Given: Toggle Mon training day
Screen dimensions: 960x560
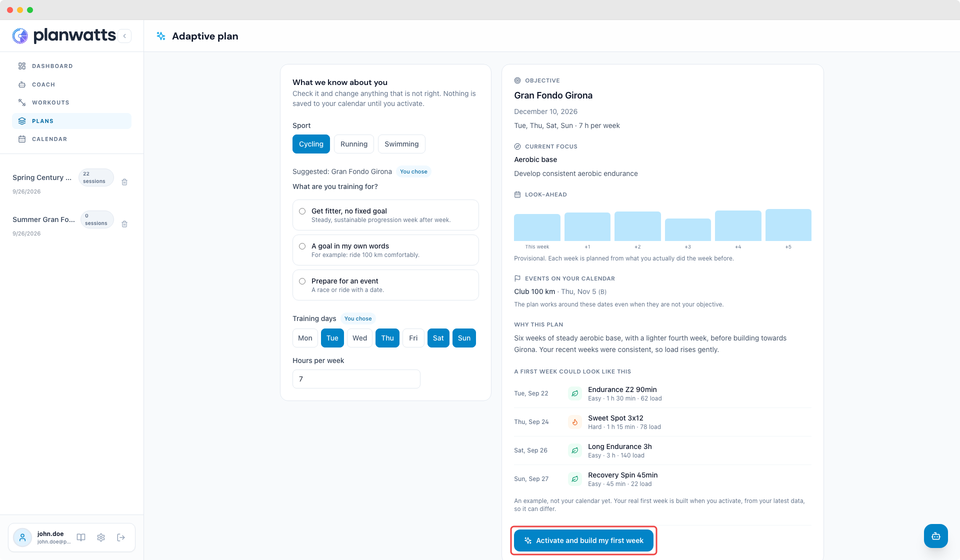Looking at the screenshot, I should coord(305,338).
